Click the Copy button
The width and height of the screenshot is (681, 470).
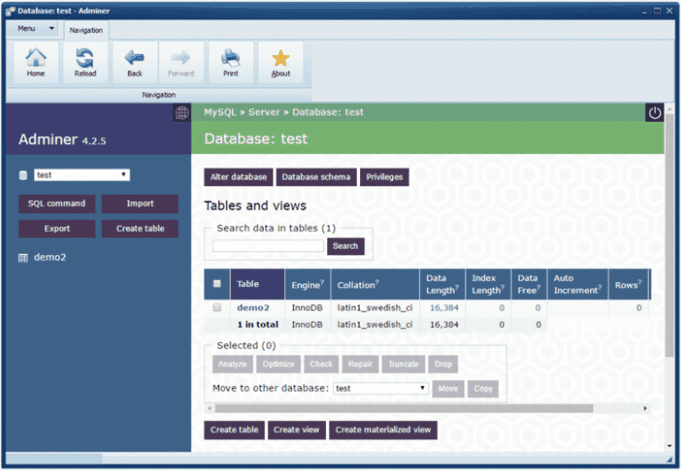click(x=483, y=389)
